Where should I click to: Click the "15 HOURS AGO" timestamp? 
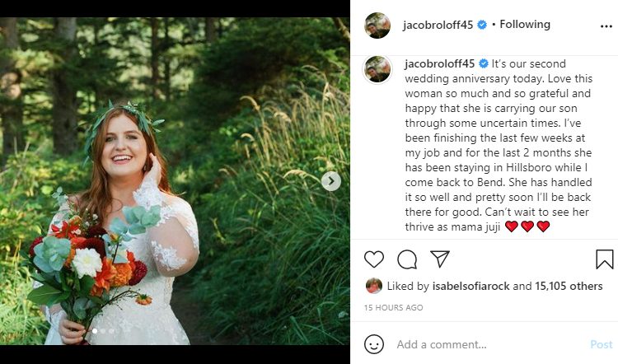393,308
